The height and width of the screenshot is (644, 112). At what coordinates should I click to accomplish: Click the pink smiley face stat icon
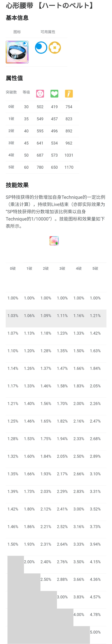point(40,94)
